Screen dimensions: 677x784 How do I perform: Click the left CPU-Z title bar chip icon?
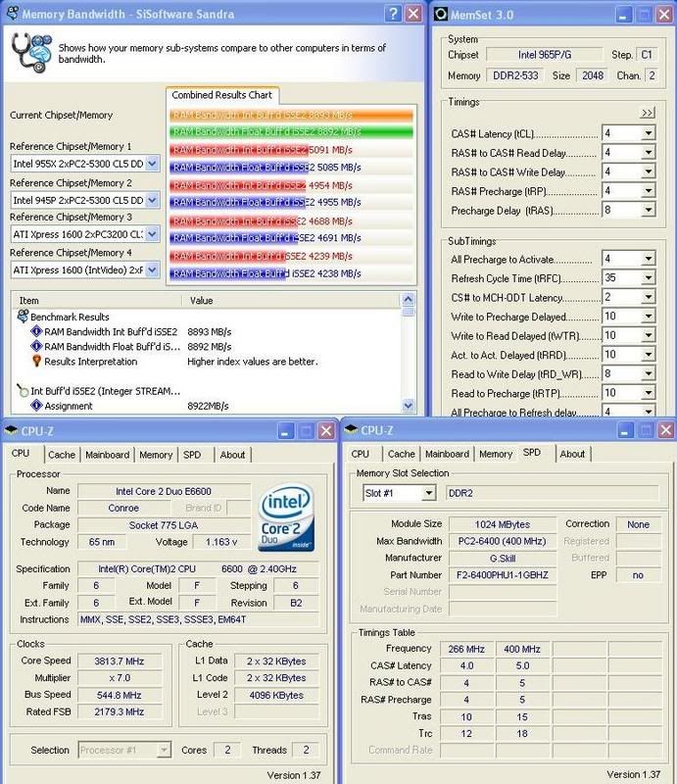(11, 430)
